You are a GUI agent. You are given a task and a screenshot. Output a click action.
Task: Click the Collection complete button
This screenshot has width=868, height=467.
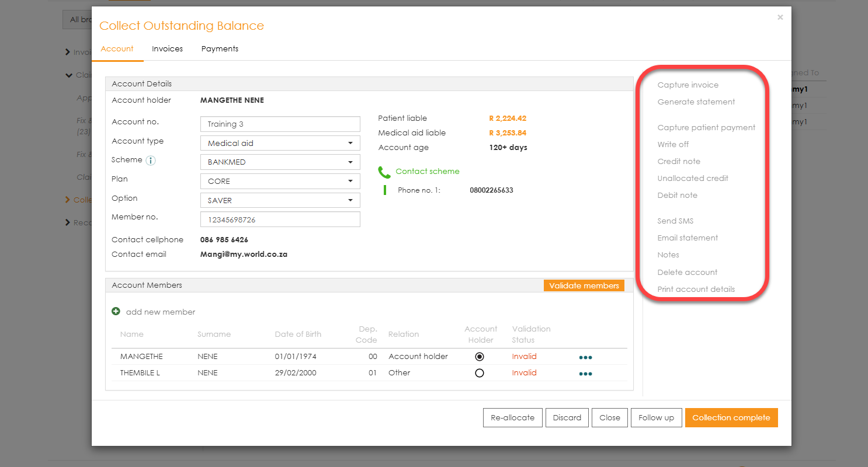click(x=731, y=418)
